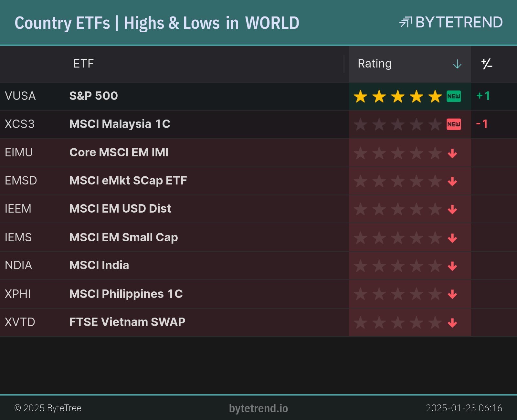Click the five gold stars for S&P 500
Screen dimensions: 517x420
(397, 96)
